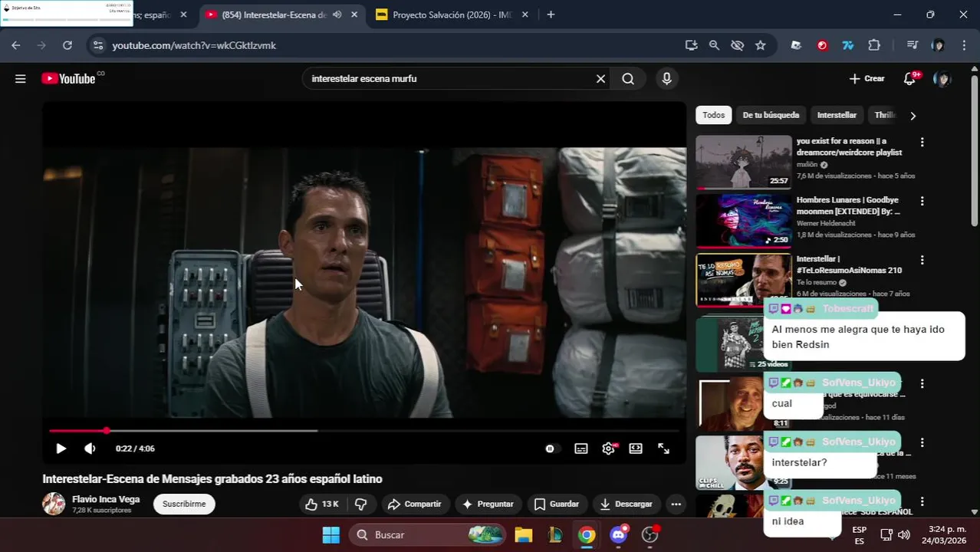Close the Interestelar-Escena YouTube tab
The image size is (980, 552).
(x=354, y=15)
